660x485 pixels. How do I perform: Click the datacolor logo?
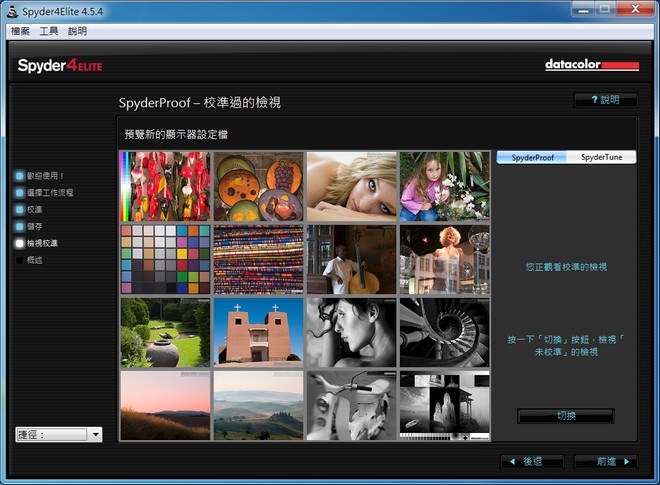click(591, 65)
